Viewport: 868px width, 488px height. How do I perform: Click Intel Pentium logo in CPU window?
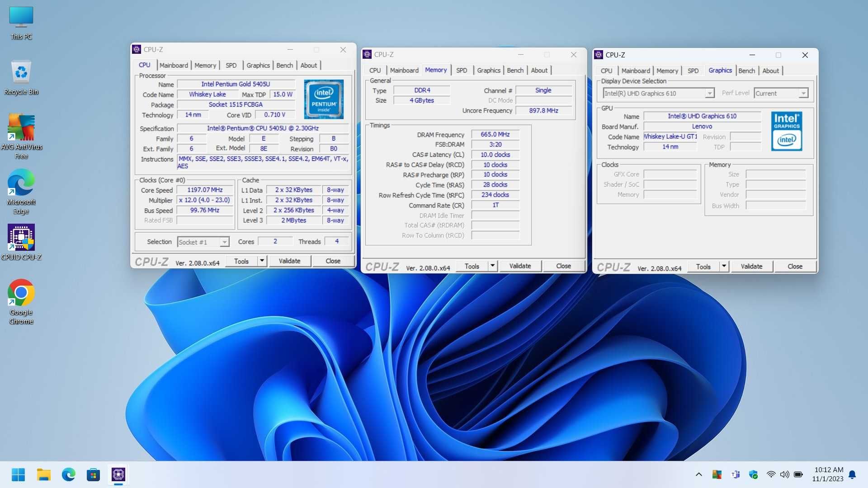click(324, 99)
